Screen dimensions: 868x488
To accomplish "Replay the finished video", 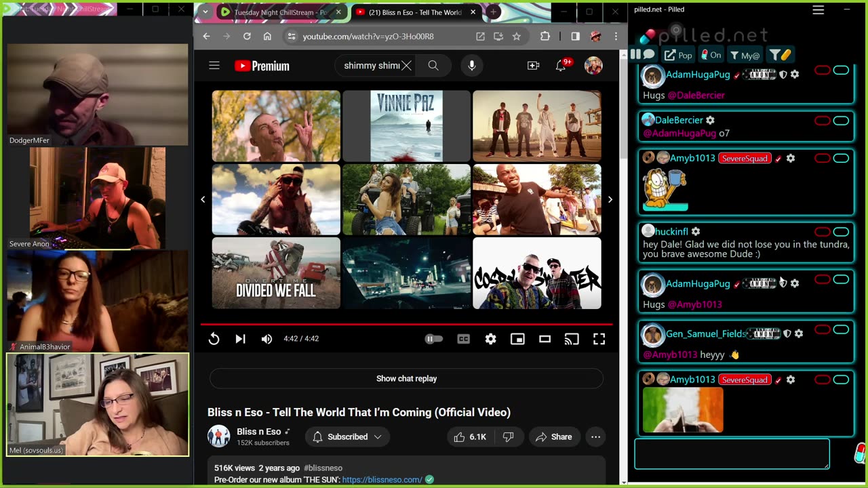I will tap(214, 339).
